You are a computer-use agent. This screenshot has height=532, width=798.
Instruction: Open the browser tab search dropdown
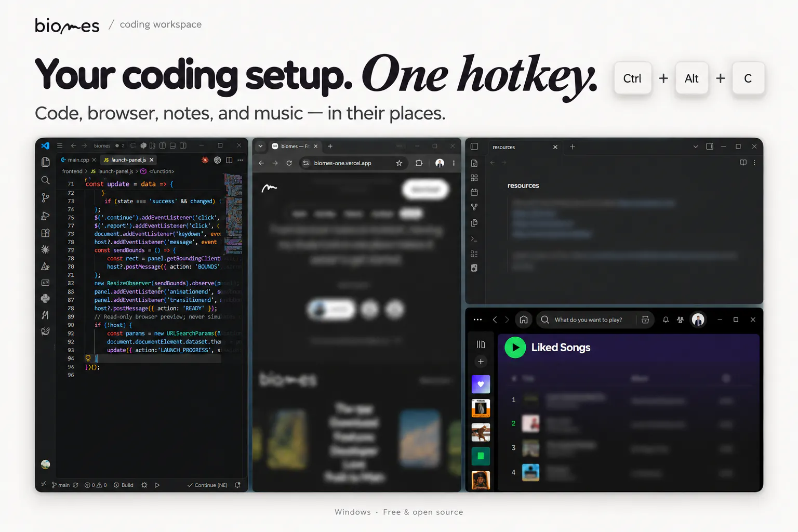click(x=261, y=147)
